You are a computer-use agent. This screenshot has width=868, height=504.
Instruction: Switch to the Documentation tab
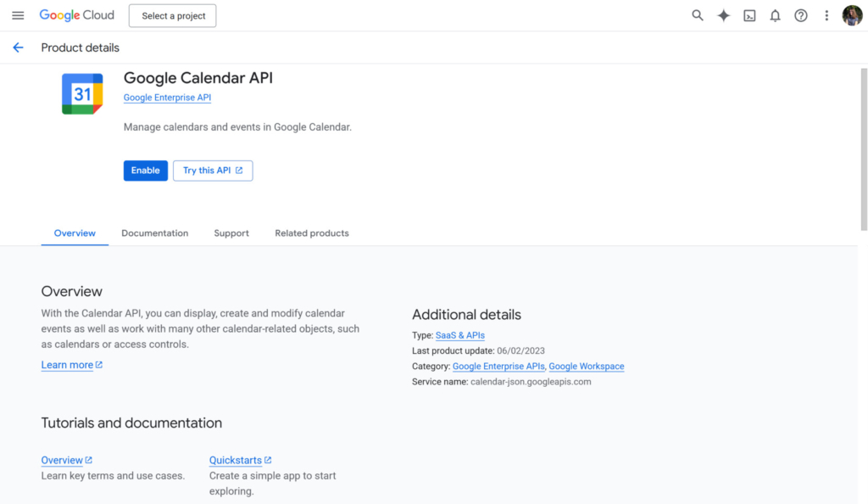tap(155, 232)
